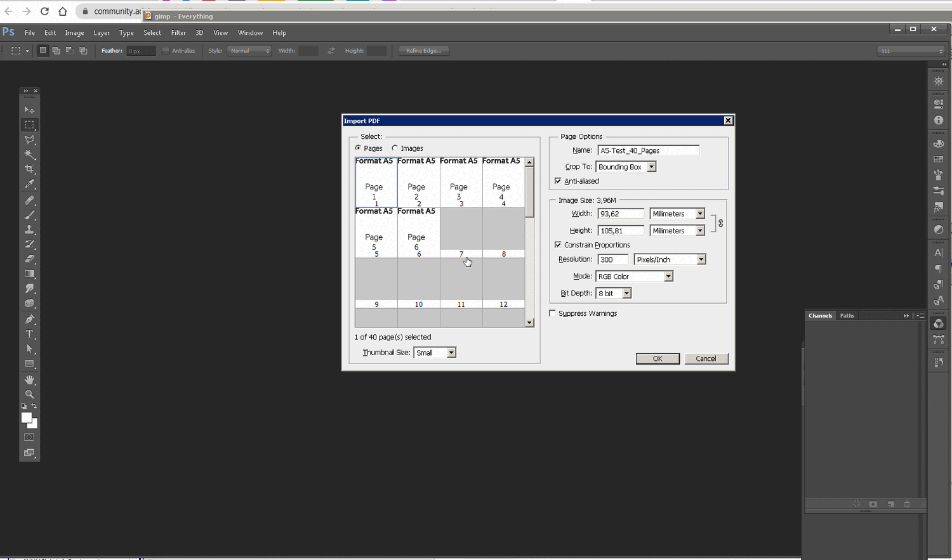Open the Bit Depth dropdown
The image size is (952, 560).
point(626,294)
